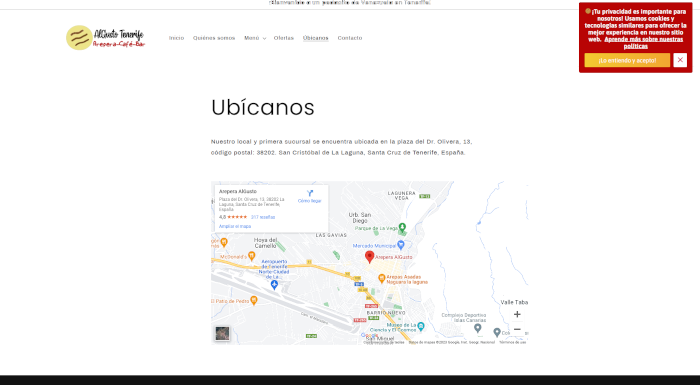Zoom in on the map
Viewport: 700px width, 385px height.
517,314
